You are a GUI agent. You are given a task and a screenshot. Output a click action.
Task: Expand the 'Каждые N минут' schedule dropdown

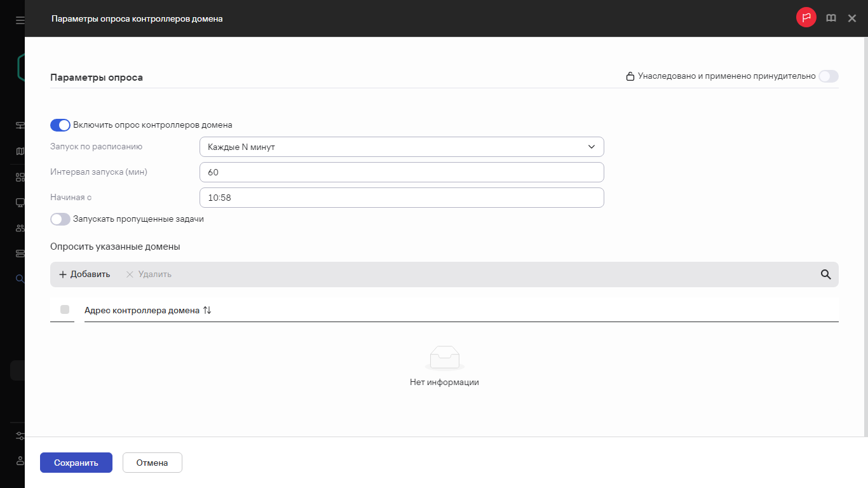(x=401, y=147)
